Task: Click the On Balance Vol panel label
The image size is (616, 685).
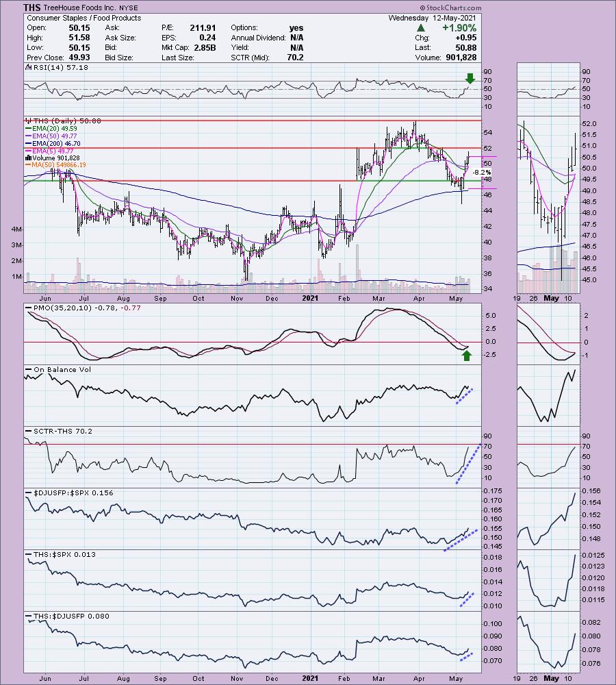Action: coord(62,370)
